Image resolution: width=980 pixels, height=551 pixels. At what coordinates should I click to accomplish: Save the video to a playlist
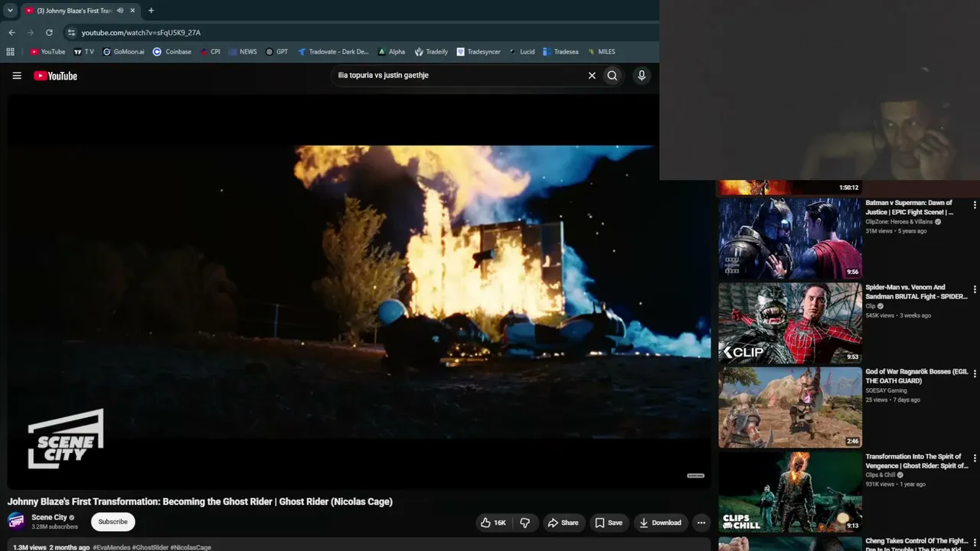point(609,523)
